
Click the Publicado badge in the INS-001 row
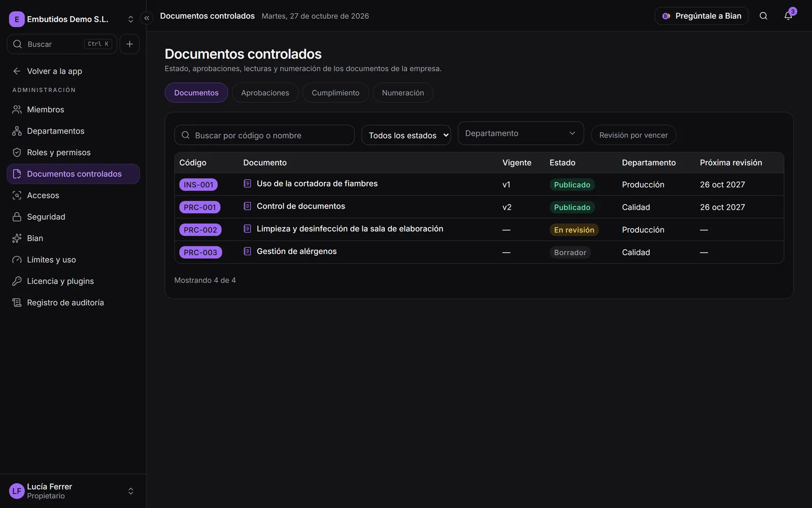pyautogui.click(x=572, y=185)
